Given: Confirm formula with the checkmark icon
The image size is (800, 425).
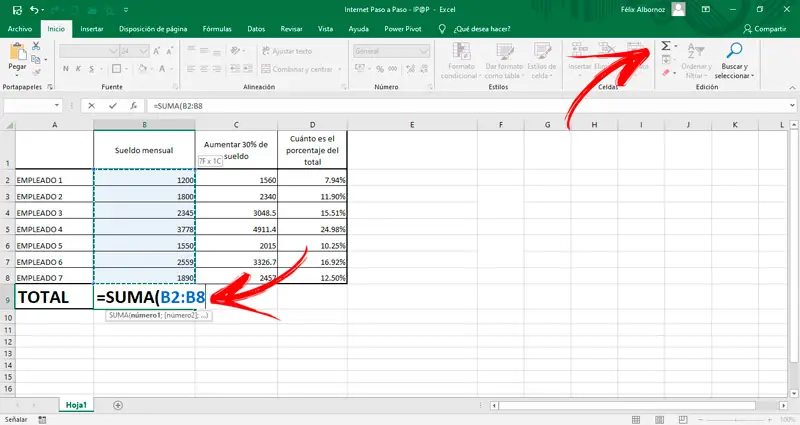Looking at the screenshot, I should [112, 105].
